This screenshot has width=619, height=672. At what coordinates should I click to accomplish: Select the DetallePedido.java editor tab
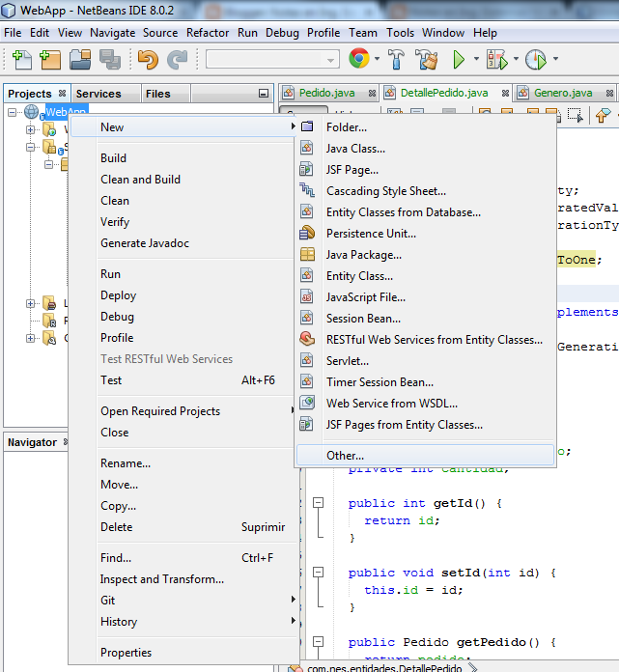[444, 93]
